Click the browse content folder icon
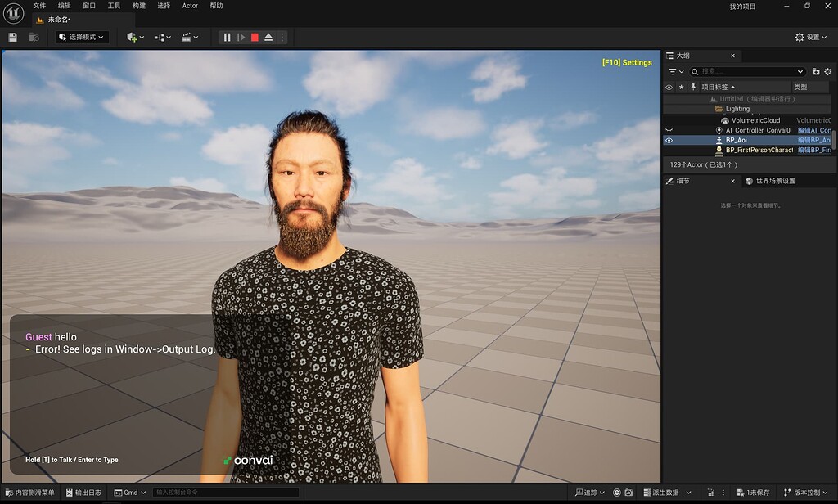Screen dimensions: 838x504 tap(34, 38)
